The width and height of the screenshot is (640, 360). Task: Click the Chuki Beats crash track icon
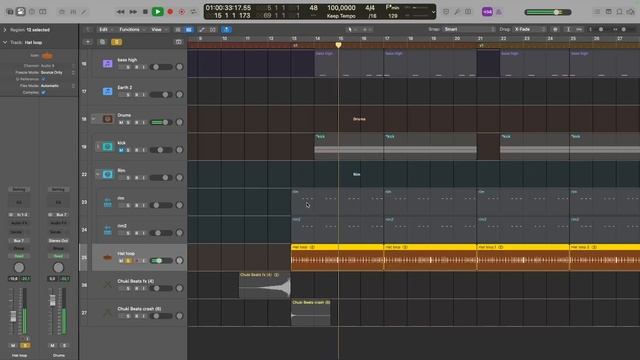107,313
